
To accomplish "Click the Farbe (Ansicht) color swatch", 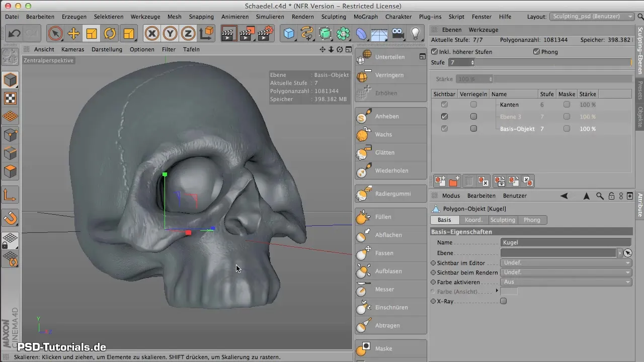I will [x=509, y=292].
